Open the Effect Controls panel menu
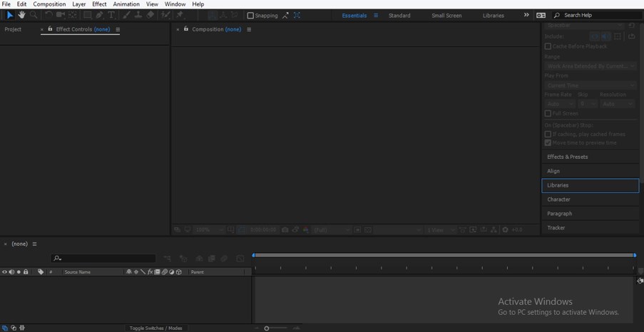The image size is (644, 332). pos(118,29)
